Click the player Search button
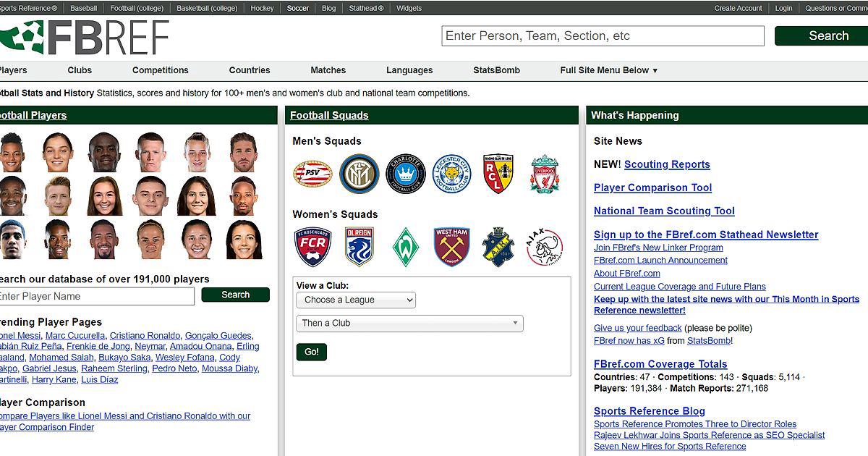Image resolution: width=868 pixels, height=456 pixels. pyautogui.click(x=235, y=295)
